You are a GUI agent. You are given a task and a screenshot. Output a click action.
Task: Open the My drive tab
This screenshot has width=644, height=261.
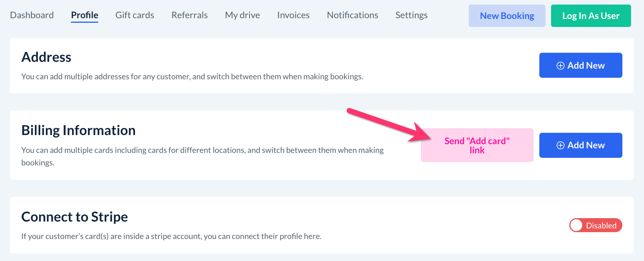click(x=242, y=15)
